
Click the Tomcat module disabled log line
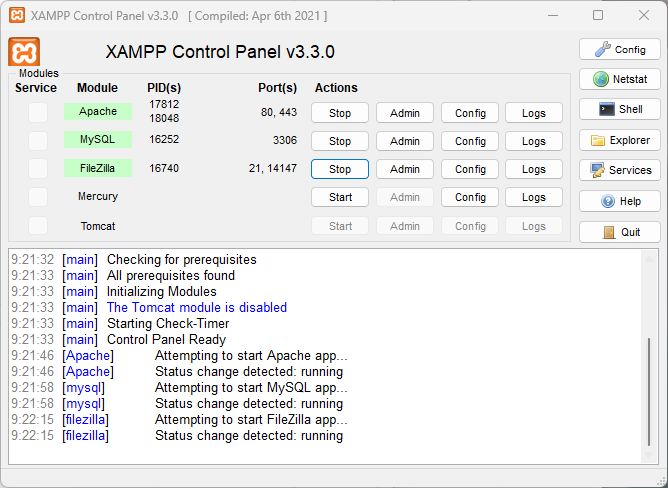[x=196, y=308]
